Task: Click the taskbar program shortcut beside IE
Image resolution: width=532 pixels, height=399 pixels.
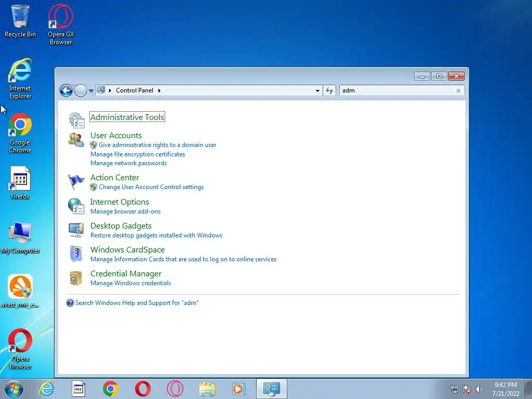Action: click(x=78, y=389)
